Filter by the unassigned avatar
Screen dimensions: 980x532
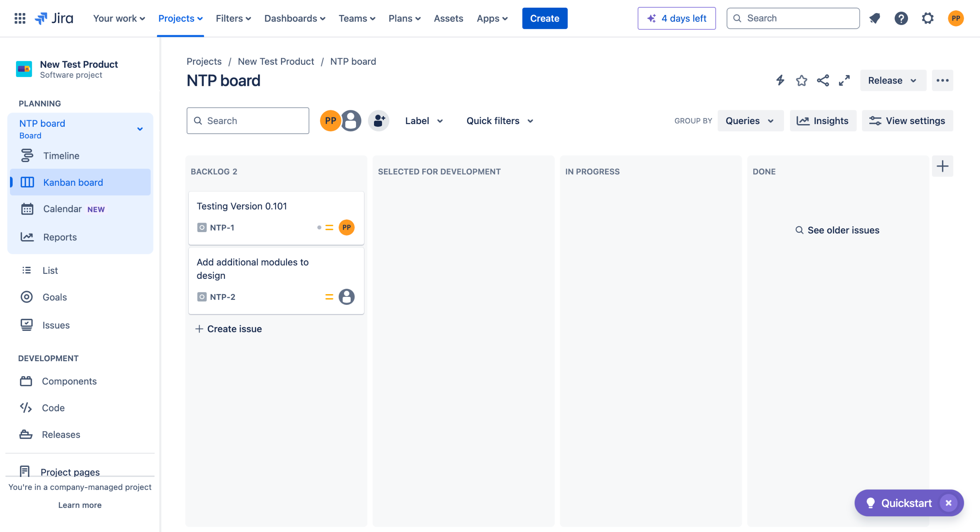tap(351, 121)
